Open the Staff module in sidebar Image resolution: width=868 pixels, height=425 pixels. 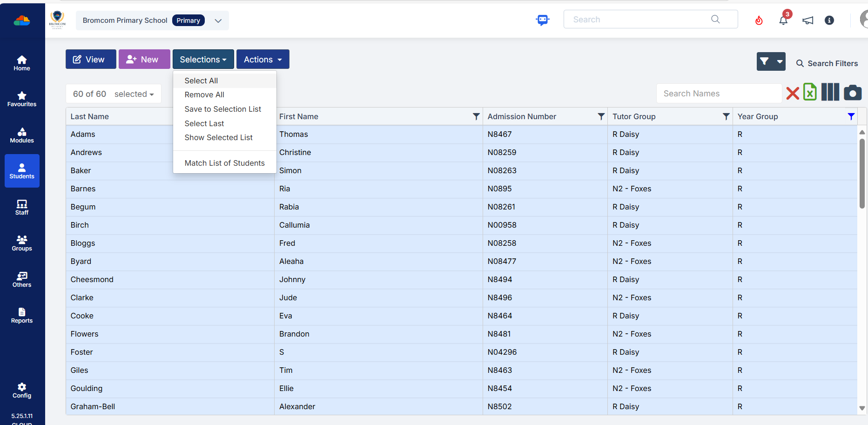coord(22,207)
